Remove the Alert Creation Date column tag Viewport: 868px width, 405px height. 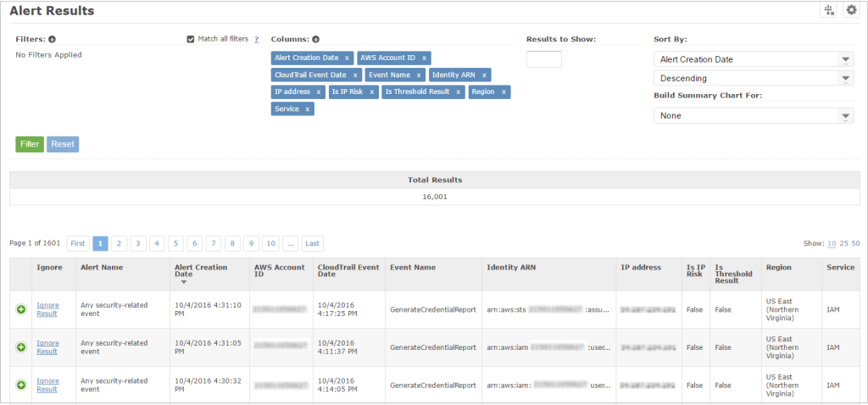click(347, 58)
